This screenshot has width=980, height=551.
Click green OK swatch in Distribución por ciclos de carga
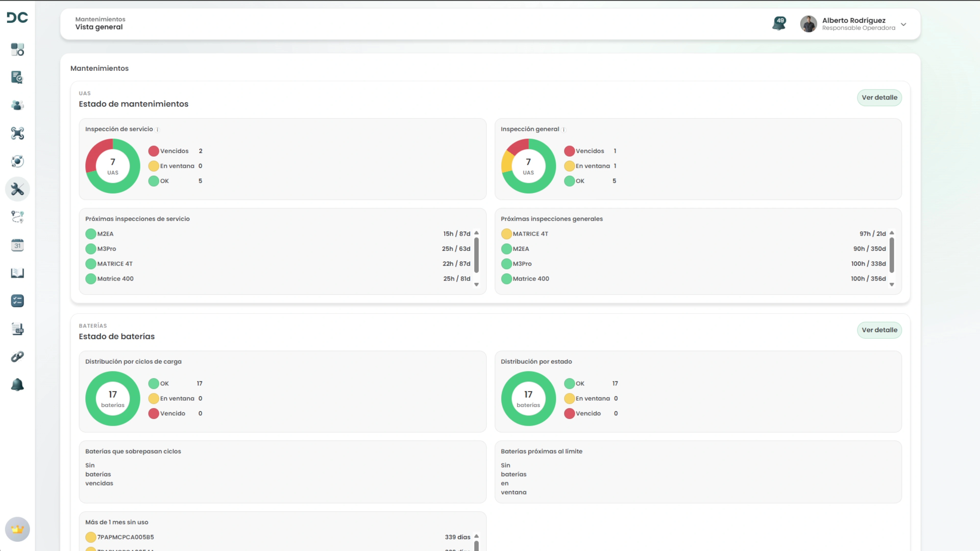(x=154, y=384)
